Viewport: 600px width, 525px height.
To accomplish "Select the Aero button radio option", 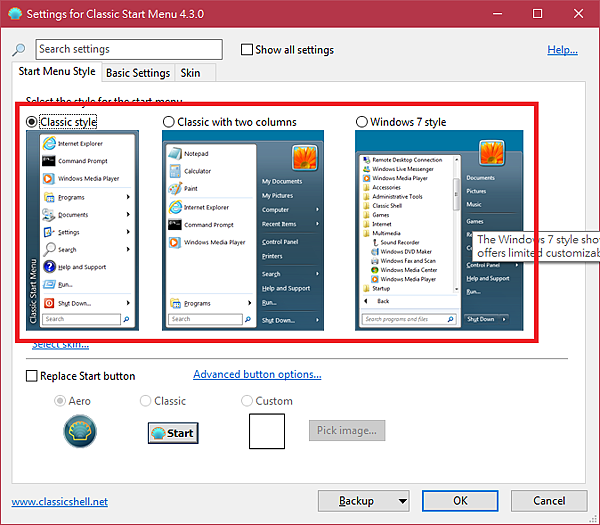I will click(60, 401).
